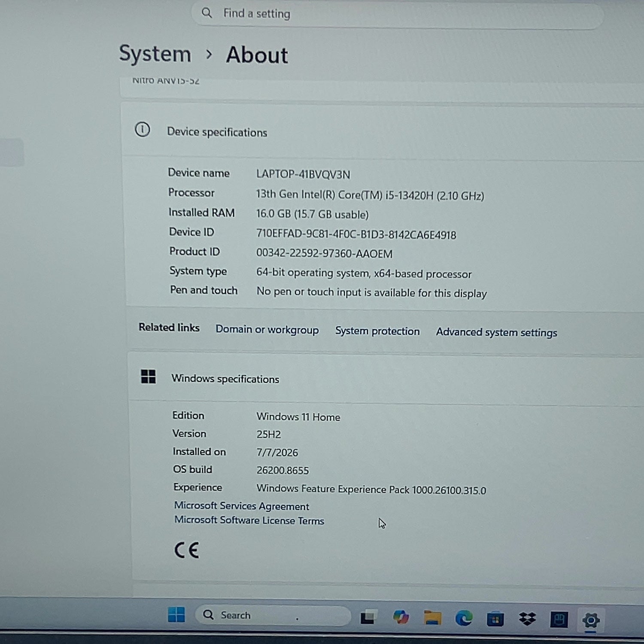644x644 pixels.
Task: Select the Windows Feature Experience Pack text
Action: pyautogui.click(x=371, y=489)
